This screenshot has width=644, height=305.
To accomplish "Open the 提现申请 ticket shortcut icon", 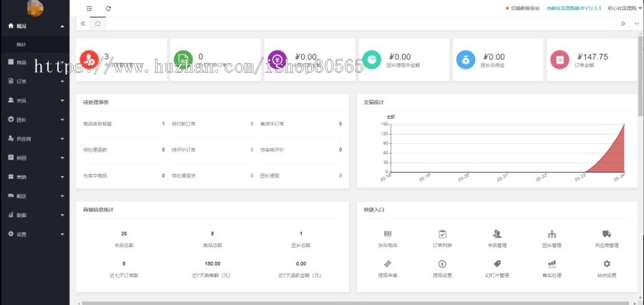I will click(x=388, y=264).
